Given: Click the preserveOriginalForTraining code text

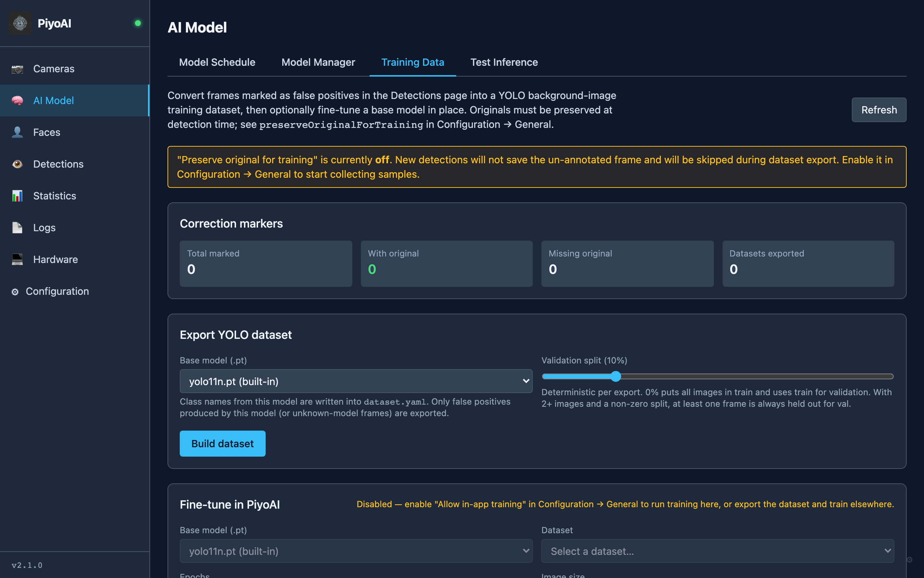Looking at the screenshot, I should pos(341,125).
